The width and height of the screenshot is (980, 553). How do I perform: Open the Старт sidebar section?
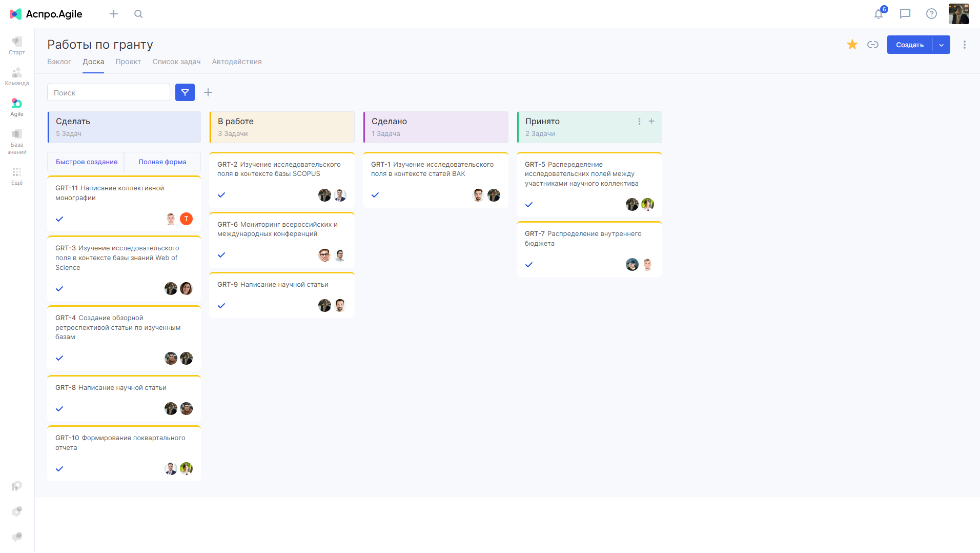click(x=17, y=46)
